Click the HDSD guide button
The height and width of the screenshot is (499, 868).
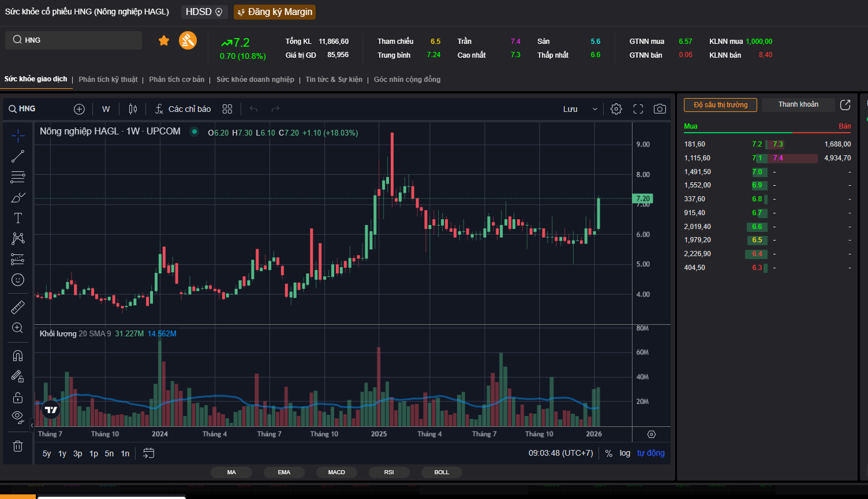point(204,12)
